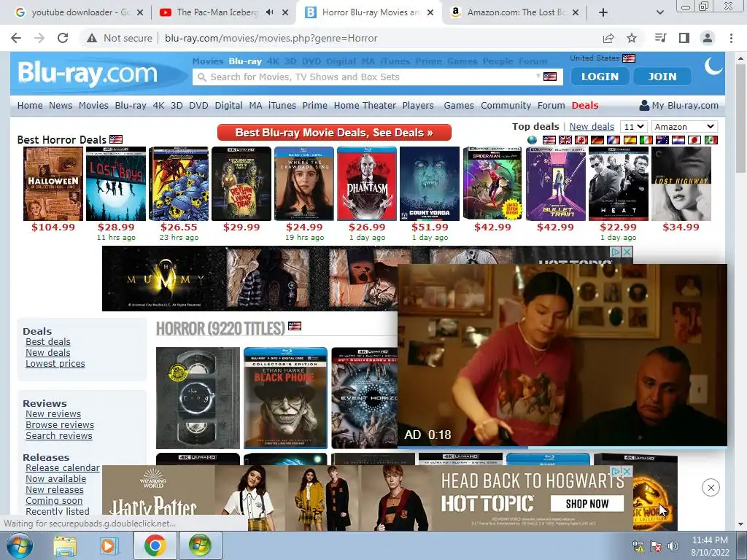This screenshot has width=747, height=560.
Task: Open the Halloween collection deal cover
Action: pyautogui.click(x=53, y=184)
